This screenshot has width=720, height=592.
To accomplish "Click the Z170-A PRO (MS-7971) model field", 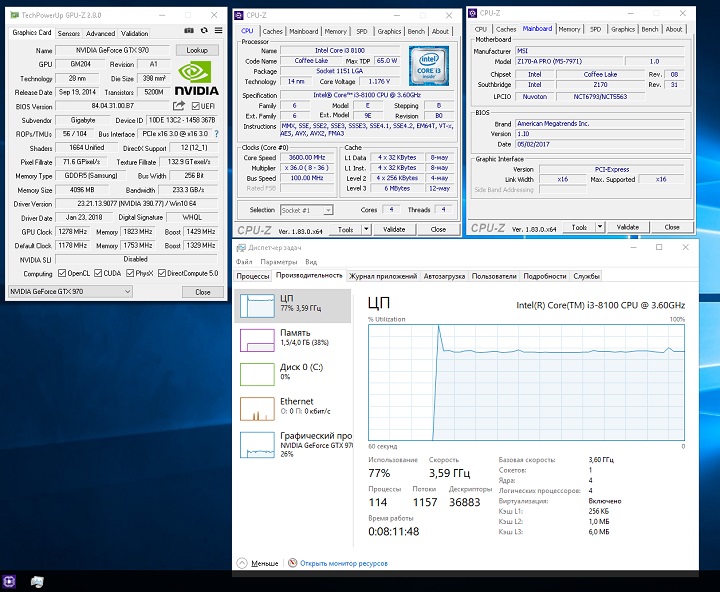I will 569,61.
